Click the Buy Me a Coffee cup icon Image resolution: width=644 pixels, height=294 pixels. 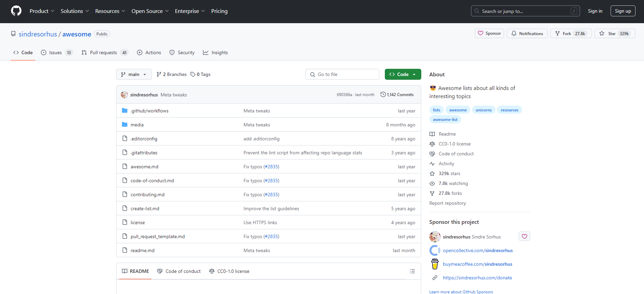coord(435,264)
